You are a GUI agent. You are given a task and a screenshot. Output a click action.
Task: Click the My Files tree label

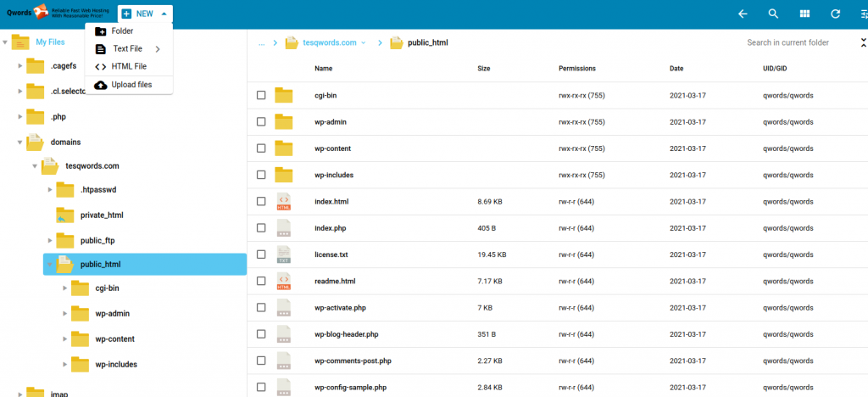(x=50, y=42)
